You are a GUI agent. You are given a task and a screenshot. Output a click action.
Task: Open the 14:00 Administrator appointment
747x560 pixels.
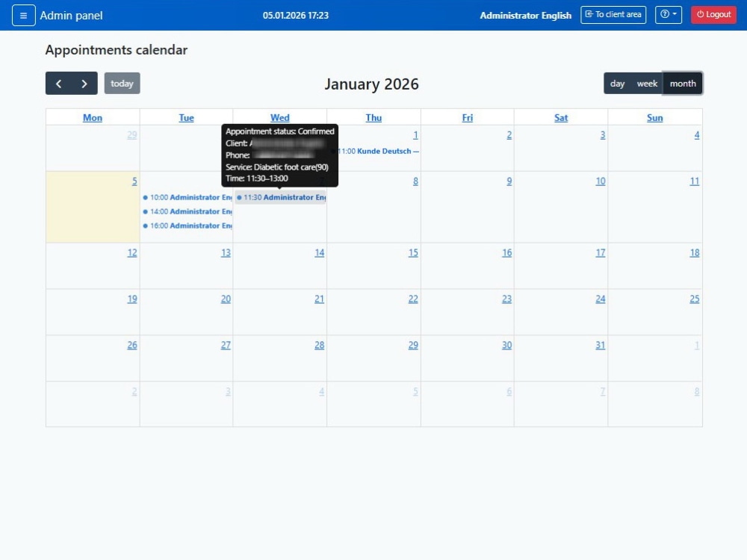pos(187,211)
